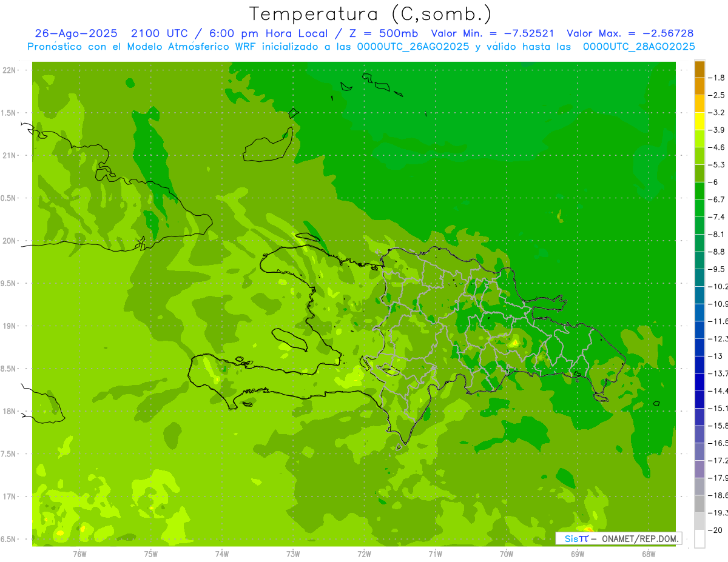Click the '-8.1' colorbar value label

(x=717, y=234)
